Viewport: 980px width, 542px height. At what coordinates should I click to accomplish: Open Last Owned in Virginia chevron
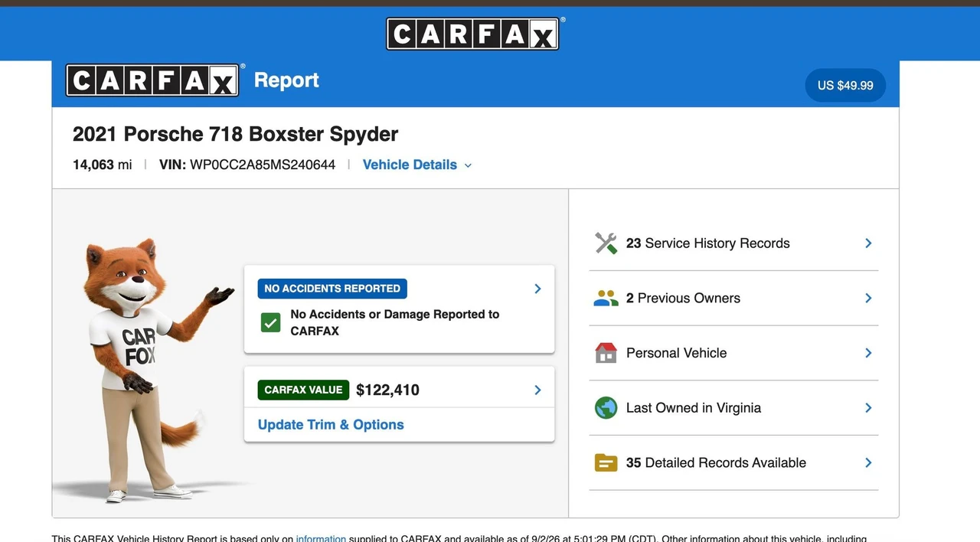point(868,408)
